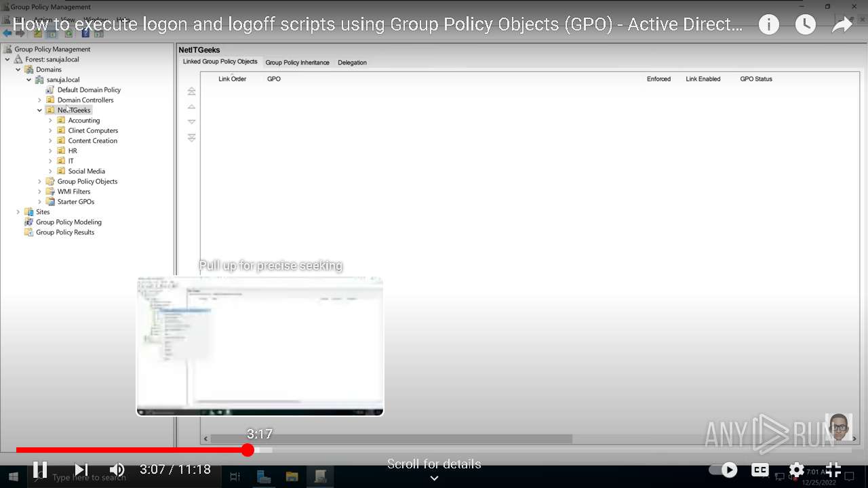Screen dimensions: 868x488
Task: Expand the Domain Controllers node
Action: point(40,100)
